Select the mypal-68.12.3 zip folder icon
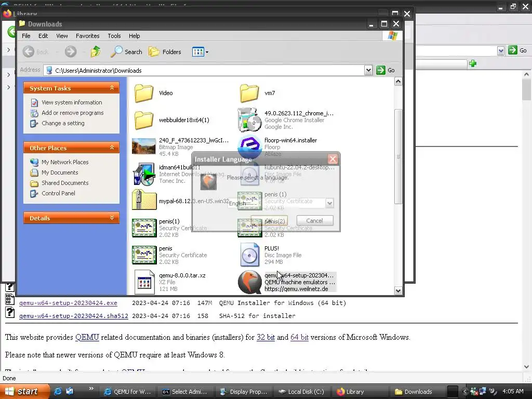 (x=144, y=200)
